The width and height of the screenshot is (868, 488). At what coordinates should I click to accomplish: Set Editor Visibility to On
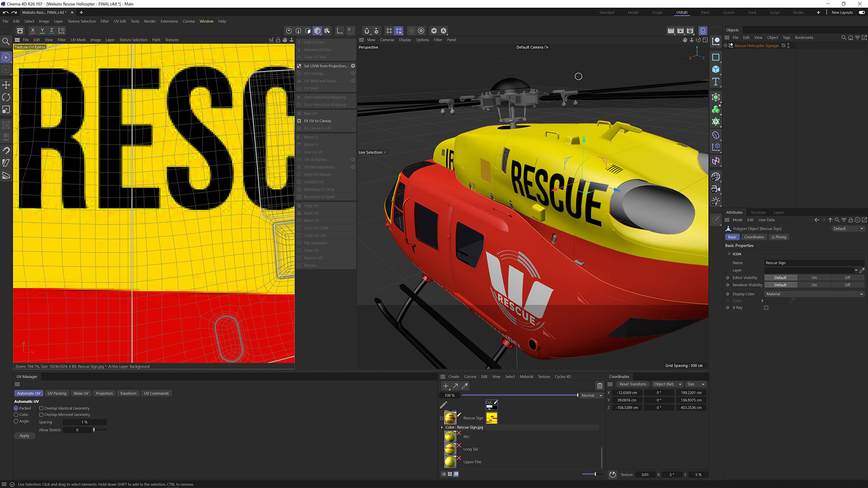pos(814,278)
